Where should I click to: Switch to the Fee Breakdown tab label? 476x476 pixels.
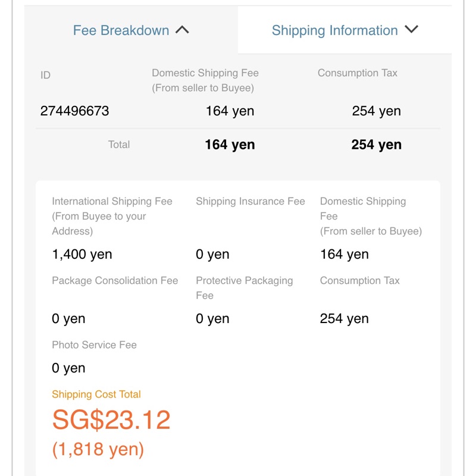[x=121, y=30]
